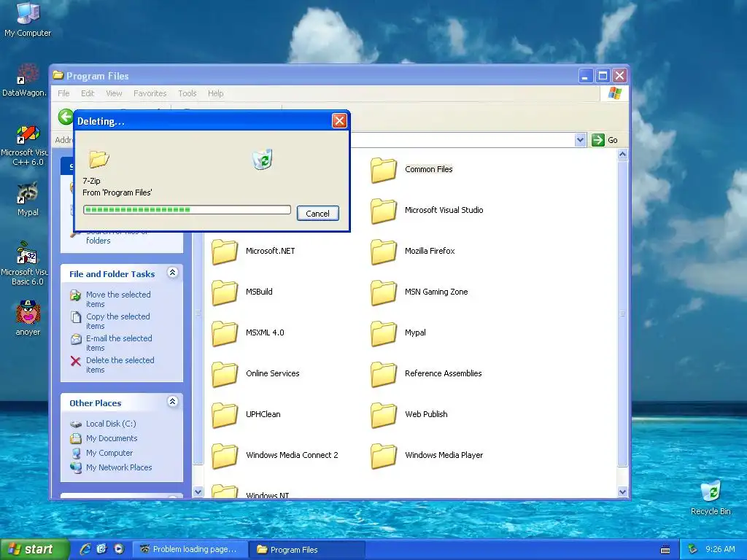The width and height of the screenshot is (747, 560).
Task: Go to Local Disk (C:) in Other Places
Action: point(111,424)
